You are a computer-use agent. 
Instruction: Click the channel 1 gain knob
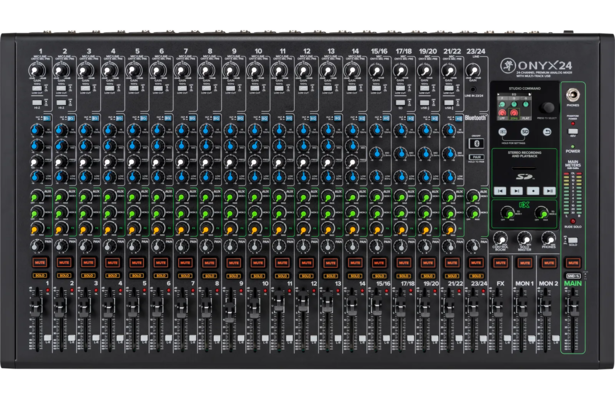pyautogui.click(x=36, y=71)
